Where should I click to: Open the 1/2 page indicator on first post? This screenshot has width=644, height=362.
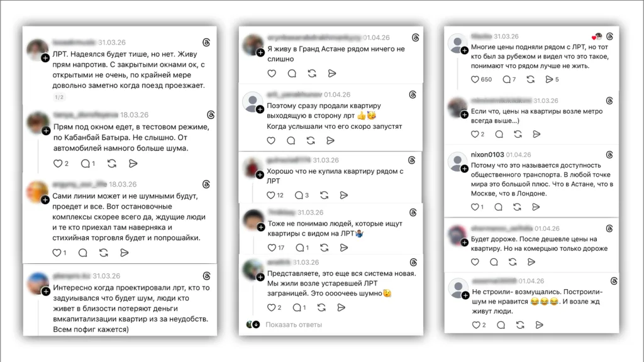pyautogui.click(x=59, y=97)
